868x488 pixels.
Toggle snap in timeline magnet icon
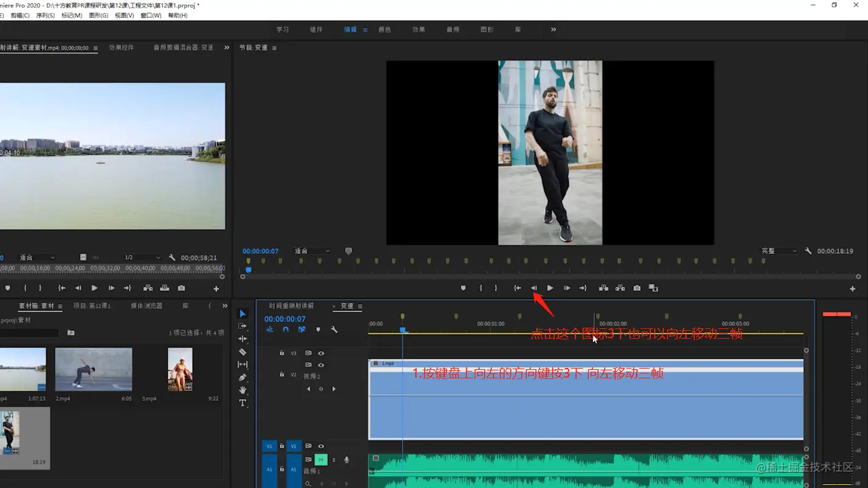pos(285,330)
